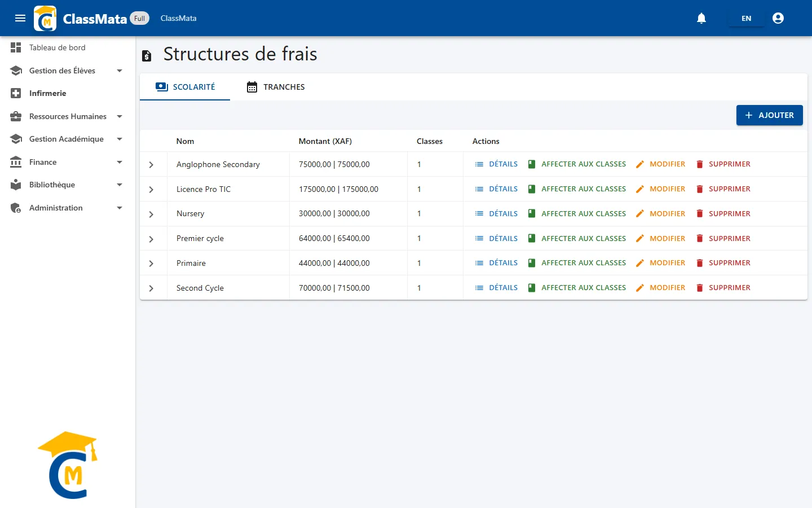This screenshot has width=812, height=508.
Task: Open Infirmerie in the sidebar
Action: 68,93
